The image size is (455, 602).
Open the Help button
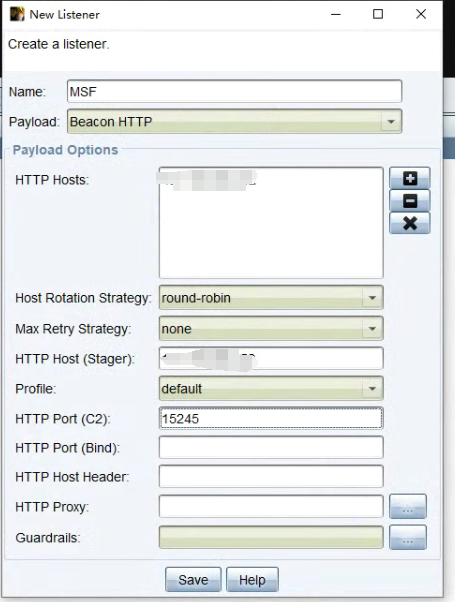pos(252,579)
